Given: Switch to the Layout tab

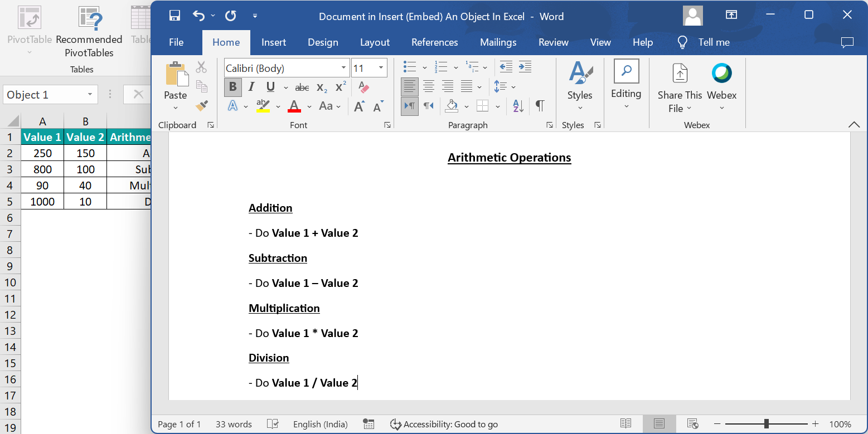Looking at the screenshot, I should coord(375,42).
